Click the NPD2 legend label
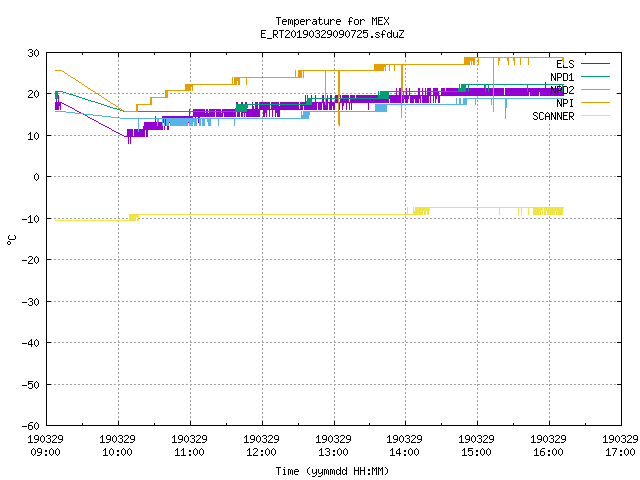Screen dimensions: 640x480 (562, 90)
